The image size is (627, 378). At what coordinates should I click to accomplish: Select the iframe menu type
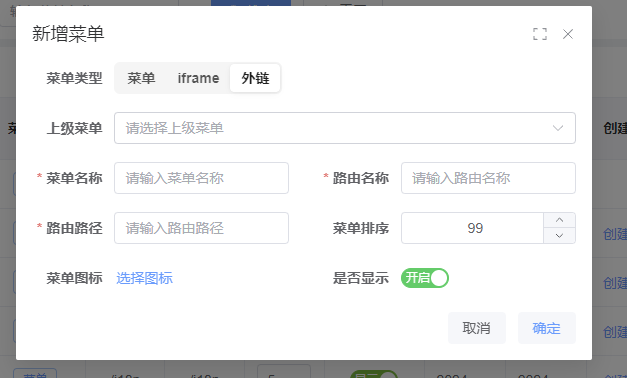[x=198, y=78]
